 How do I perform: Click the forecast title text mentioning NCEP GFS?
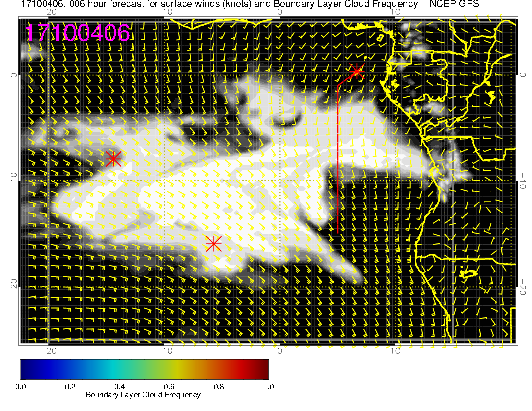250,4
